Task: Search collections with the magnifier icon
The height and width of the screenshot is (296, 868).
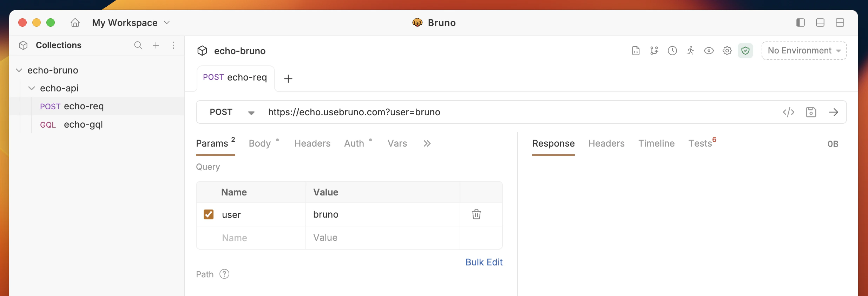Action: tap(138, 45)
